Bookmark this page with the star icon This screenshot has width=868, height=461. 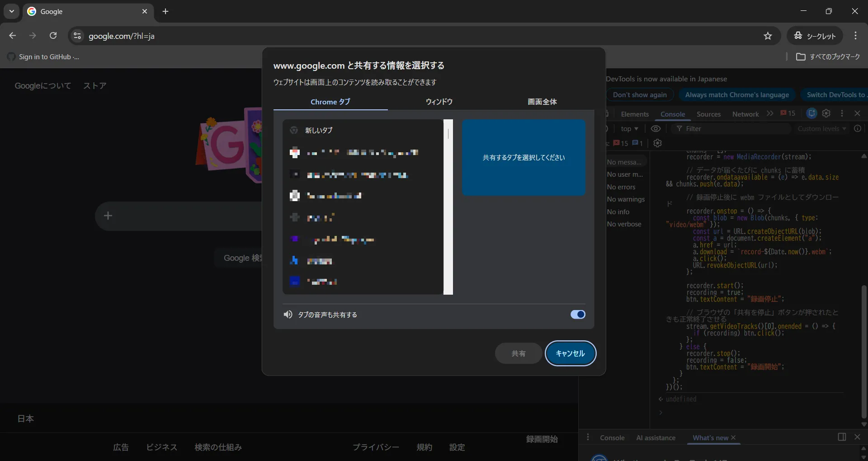(x=768, y=36)
